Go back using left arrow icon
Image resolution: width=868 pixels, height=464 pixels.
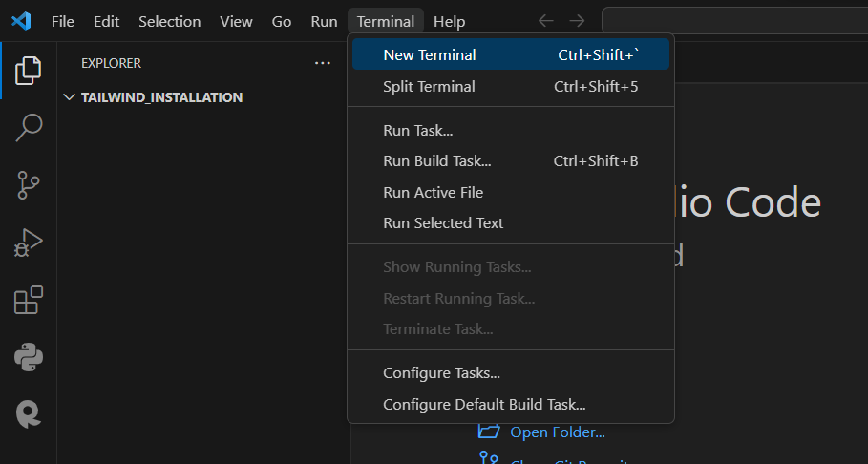[x=546, y=21]
